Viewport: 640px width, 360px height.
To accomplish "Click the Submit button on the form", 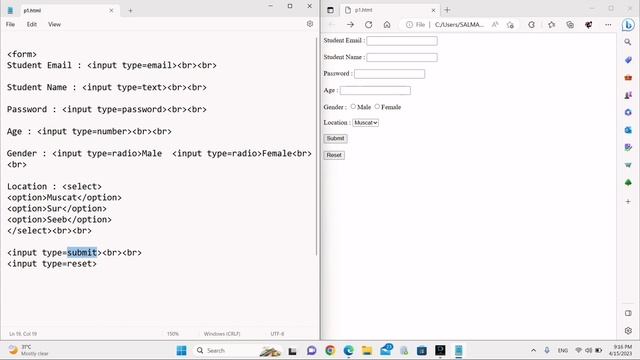I will click(x=336, y=138).
